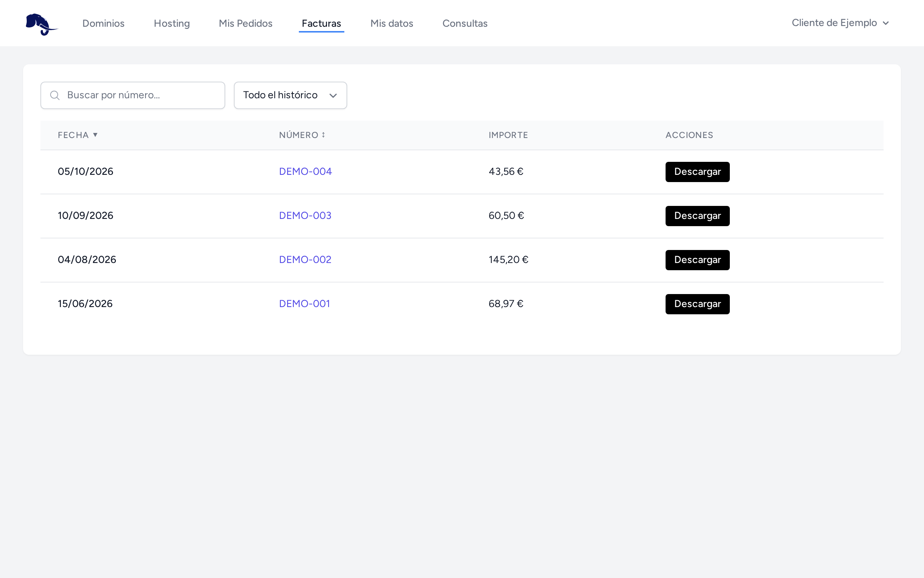Click the search magnifier icon

click(55, 95)
